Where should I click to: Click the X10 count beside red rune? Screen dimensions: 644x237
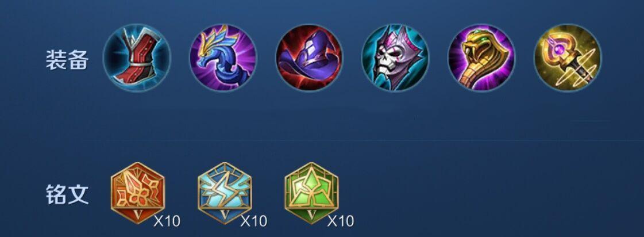click(x=167, y=221)
